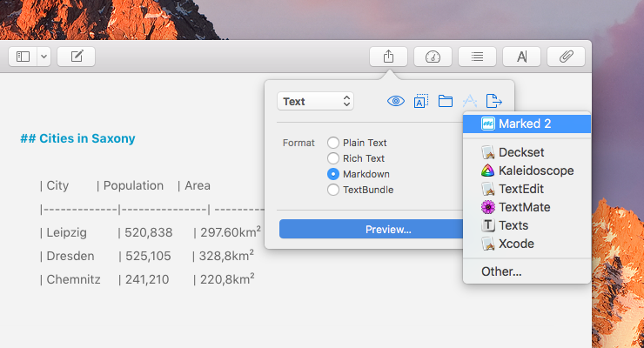Choose Marked 2 from the app menu
Image resolution: width=644 pixels, height=348 pixels.
tap(525, 124)
